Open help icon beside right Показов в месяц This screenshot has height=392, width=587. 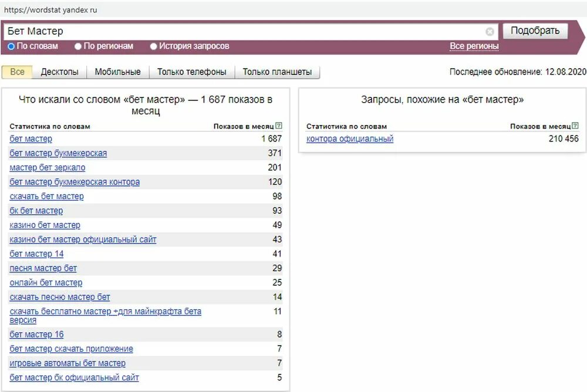(575, 126)
